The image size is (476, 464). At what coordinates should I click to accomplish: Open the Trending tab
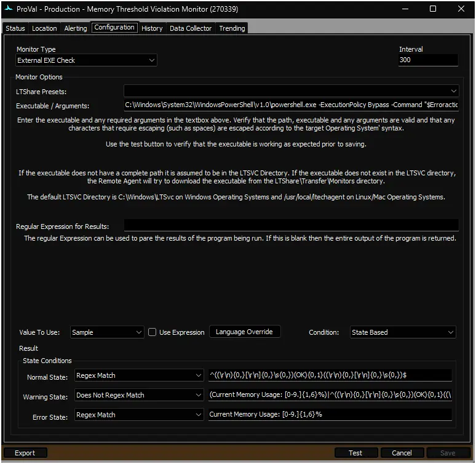(x=232, y=28)
